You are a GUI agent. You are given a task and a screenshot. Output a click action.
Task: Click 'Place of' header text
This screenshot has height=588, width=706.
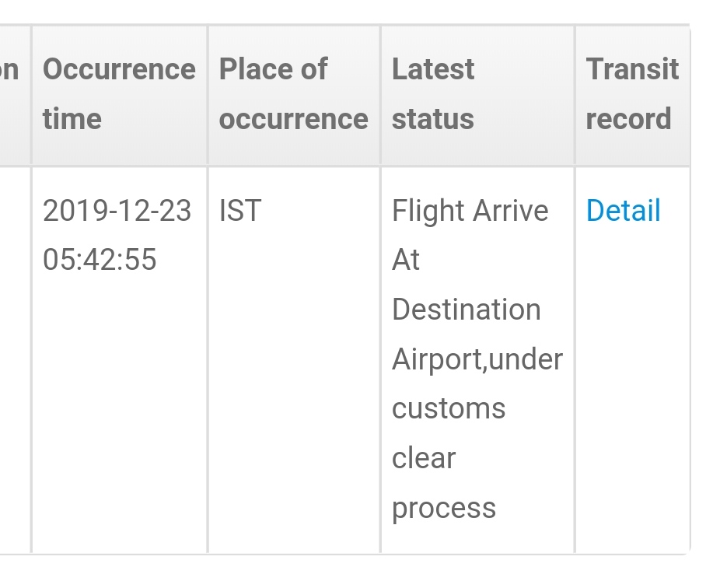[x=274, y=69]
